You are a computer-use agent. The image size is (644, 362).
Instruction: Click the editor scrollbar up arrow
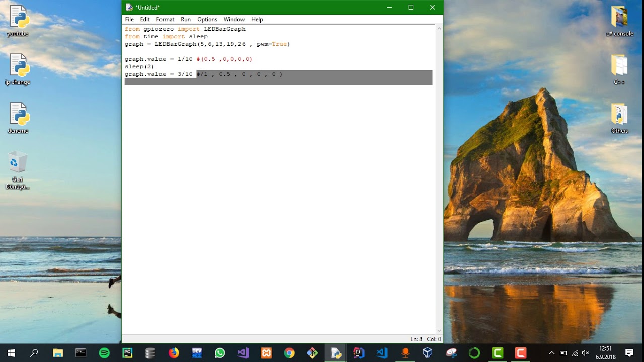click(439, 29)
